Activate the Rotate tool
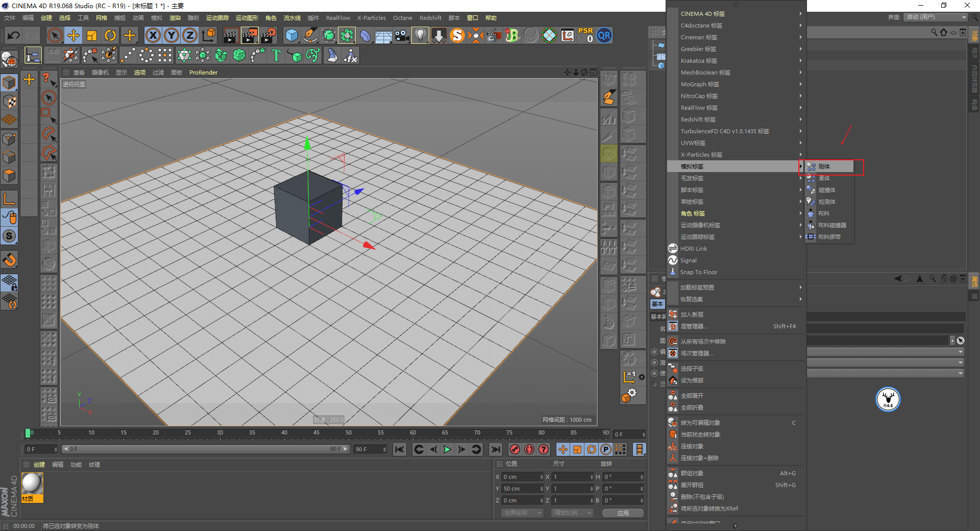The image size is (980, 531). [x=110, y=35]
